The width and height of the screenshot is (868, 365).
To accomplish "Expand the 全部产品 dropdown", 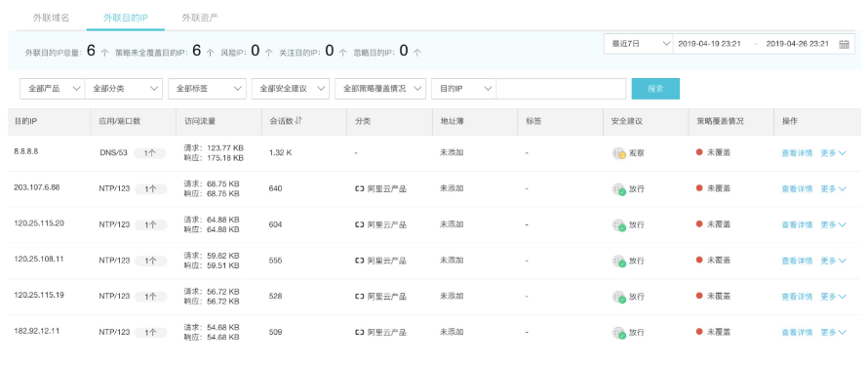I will (52, 89).
